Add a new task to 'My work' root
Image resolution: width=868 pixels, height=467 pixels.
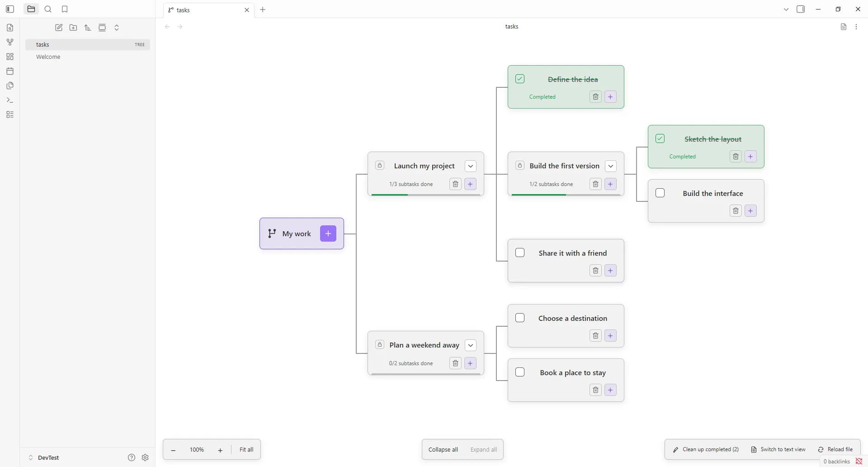click(328, 233)
